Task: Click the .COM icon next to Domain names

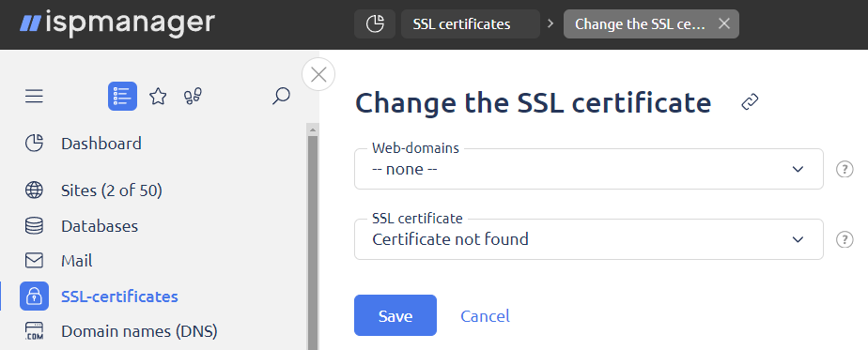Action: coord(35,332)
